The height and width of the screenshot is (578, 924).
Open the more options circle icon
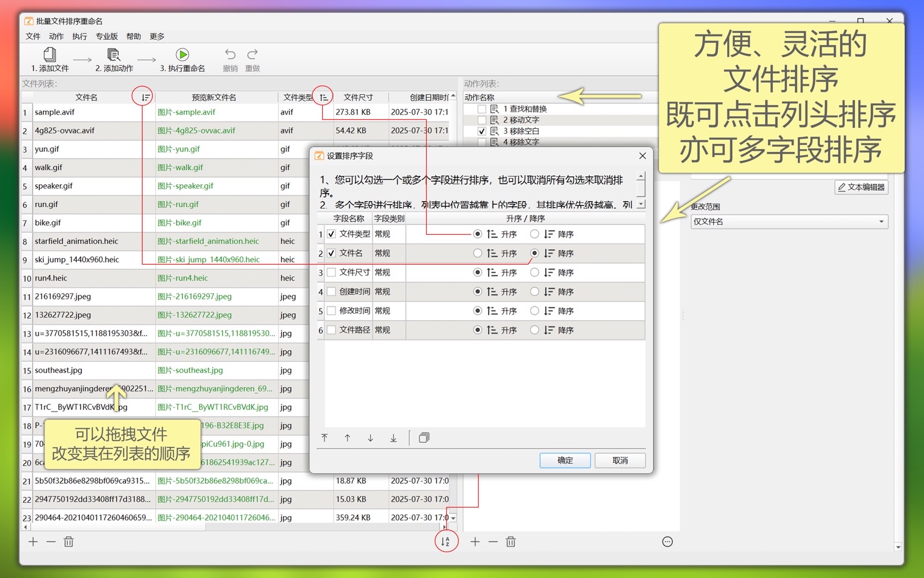tap(668, 542)
